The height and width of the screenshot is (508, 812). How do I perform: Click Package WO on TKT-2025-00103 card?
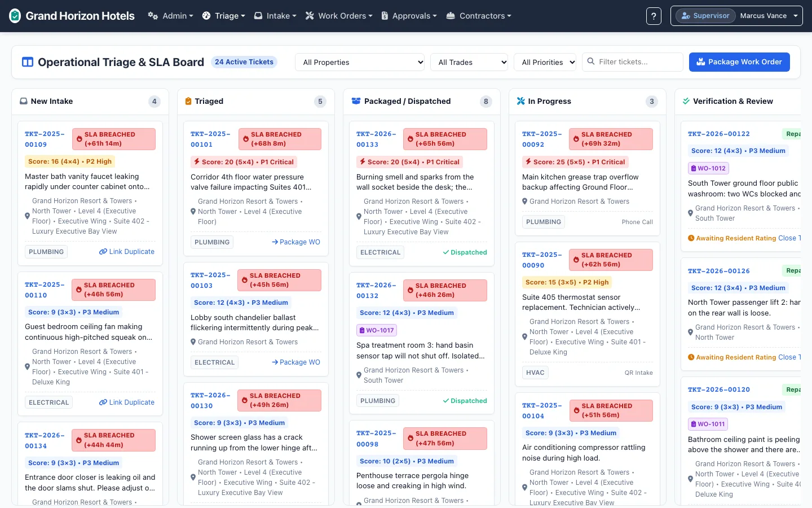296,362
